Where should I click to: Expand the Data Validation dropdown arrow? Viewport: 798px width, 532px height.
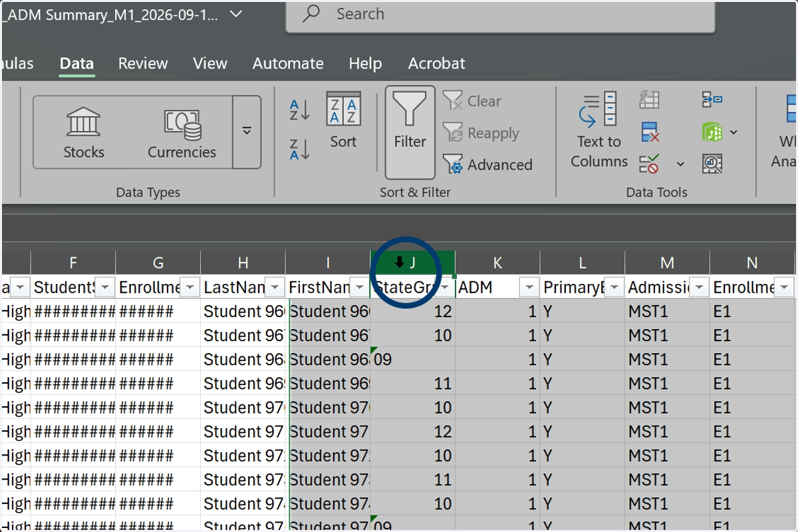coord(680,164)
